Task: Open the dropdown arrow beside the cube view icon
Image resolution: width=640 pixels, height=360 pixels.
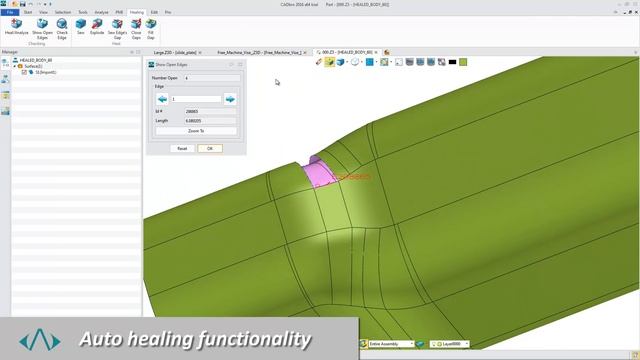Action: (347, 62)
